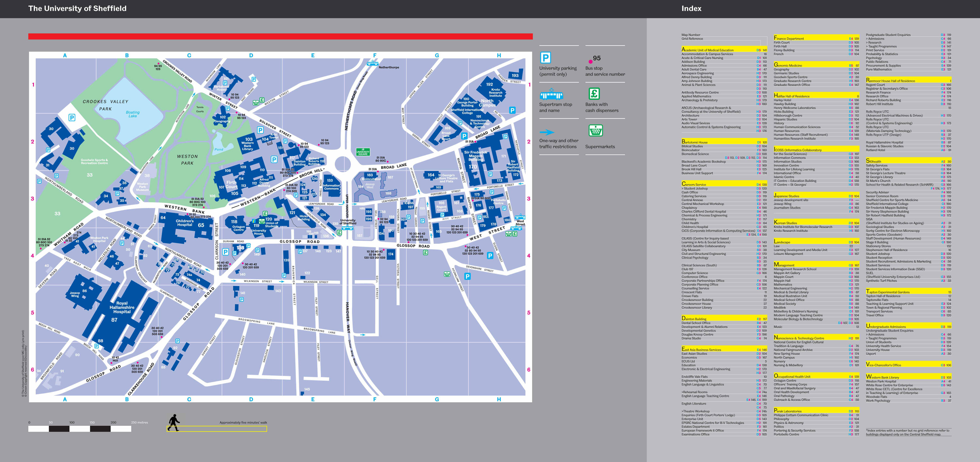This screenshot has height=462, width=980.
Task: Click parking icon in Crookes Valley Park
Action: (72, 118)
